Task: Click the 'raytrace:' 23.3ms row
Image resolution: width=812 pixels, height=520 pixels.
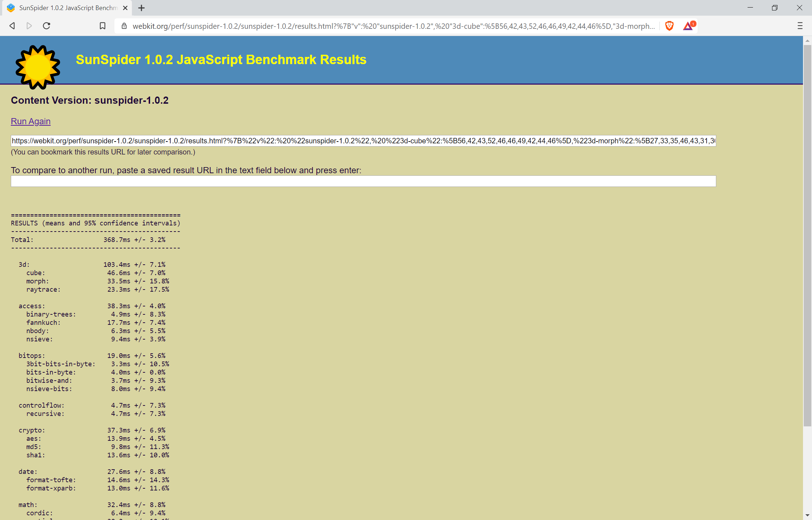Action: (x=98, y=290)
